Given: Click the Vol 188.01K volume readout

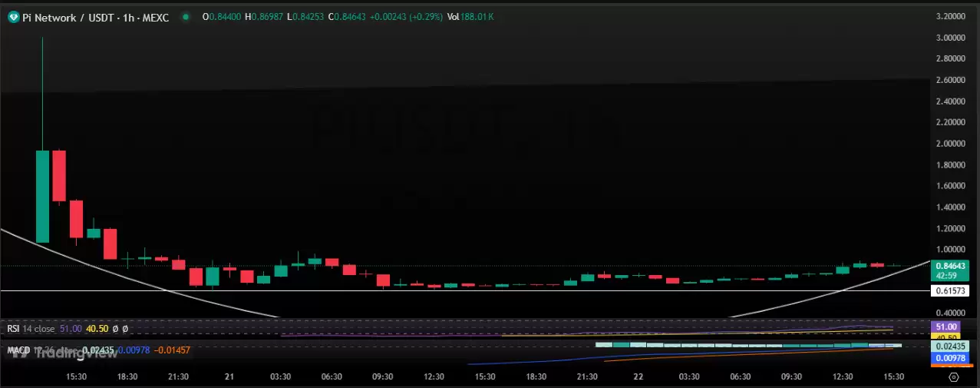Looking at the screenshot, I should pos(471,17).
